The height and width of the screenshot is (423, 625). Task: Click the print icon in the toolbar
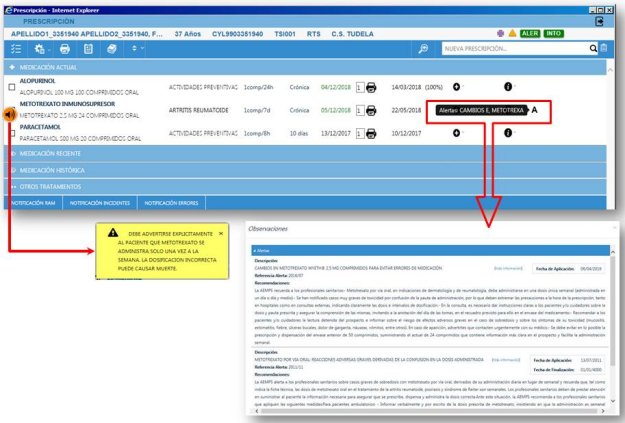pyautogui.click(x=65, y=48)
